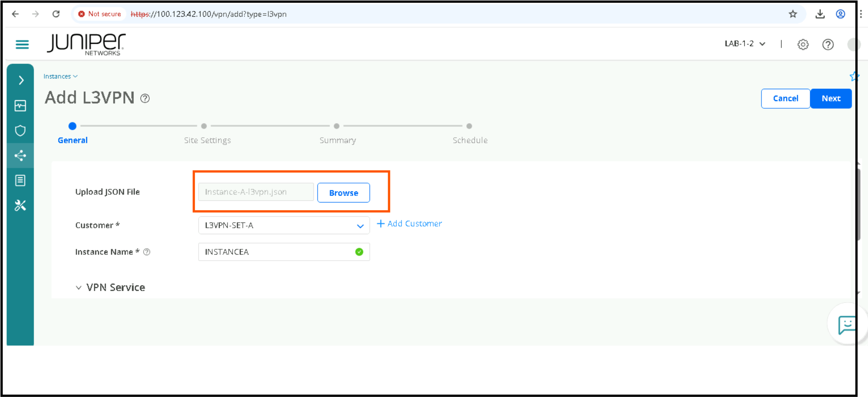Click the Instance-A-l3vpn.json file field
Screen dimensions: 868x397
click(256, 192)
